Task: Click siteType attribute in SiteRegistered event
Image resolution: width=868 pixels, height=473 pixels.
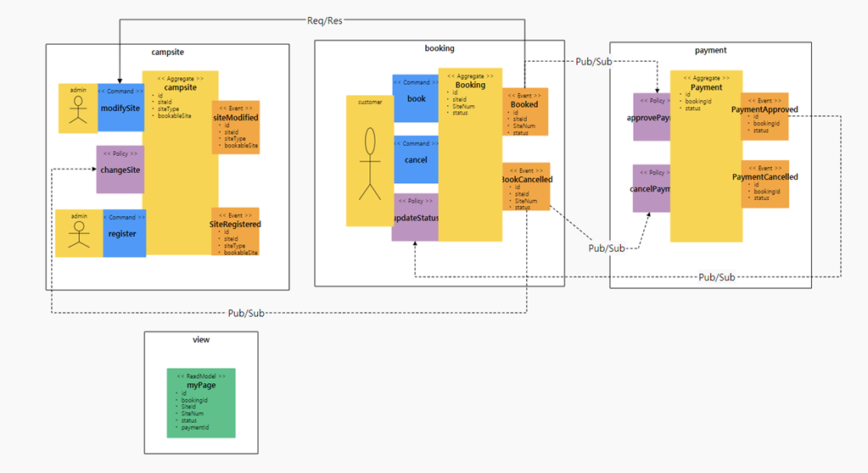Action: coord(235,246)
